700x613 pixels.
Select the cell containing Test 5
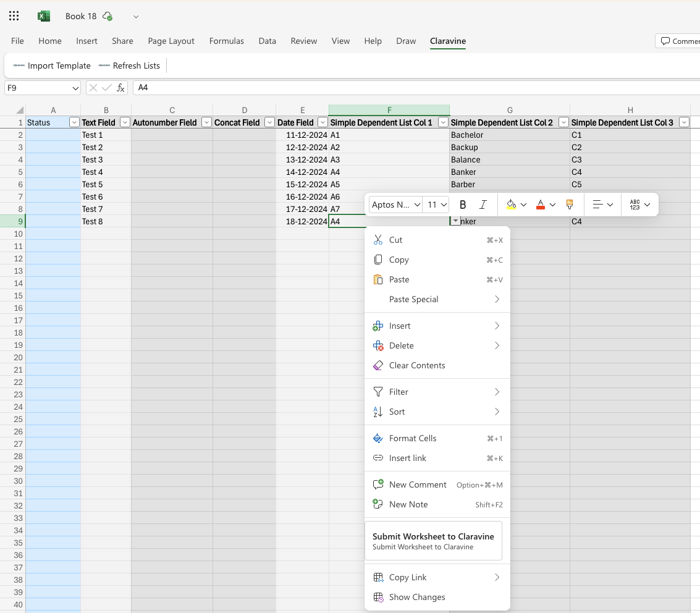click(106, 184)
